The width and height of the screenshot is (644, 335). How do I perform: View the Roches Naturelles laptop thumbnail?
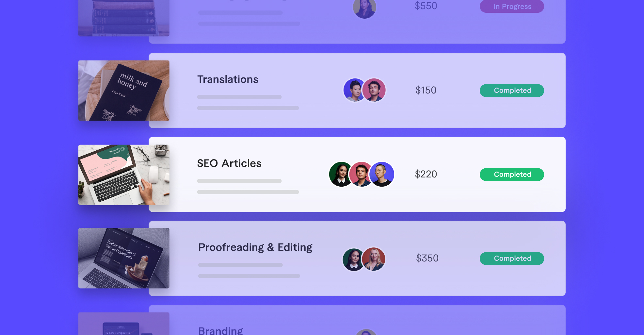(x=124, y=258)
